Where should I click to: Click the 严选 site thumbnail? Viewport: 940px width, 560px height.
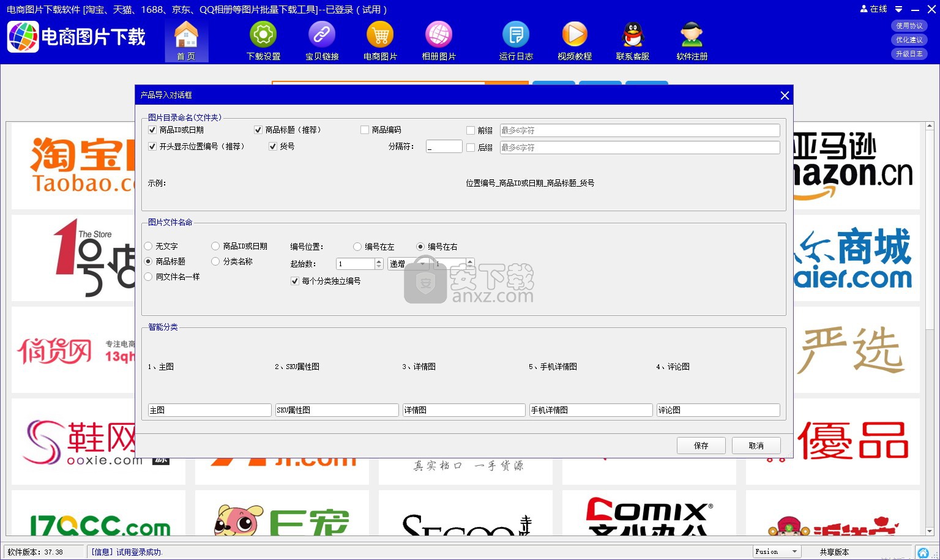(x=857, y=349)
